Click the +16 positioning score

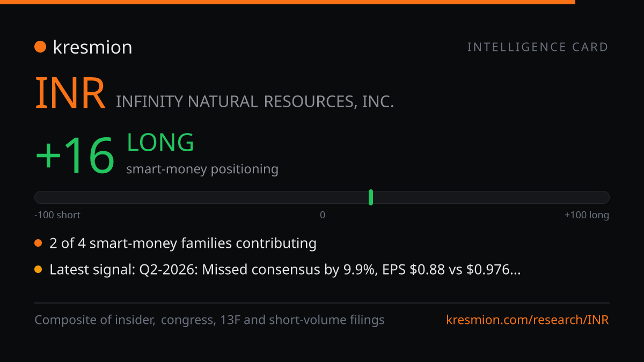[75, 156]
